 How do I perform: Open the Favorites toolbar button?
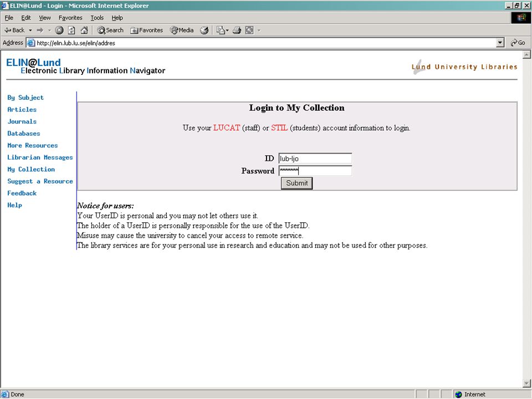point(146,30)
